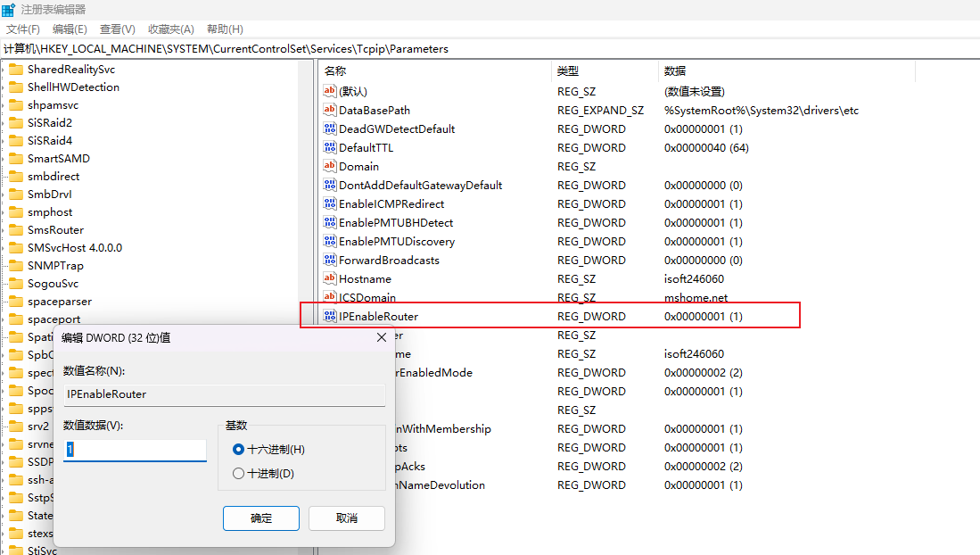Sort the list by 类型 column header

pyautogui.click(x=568, y=70)
